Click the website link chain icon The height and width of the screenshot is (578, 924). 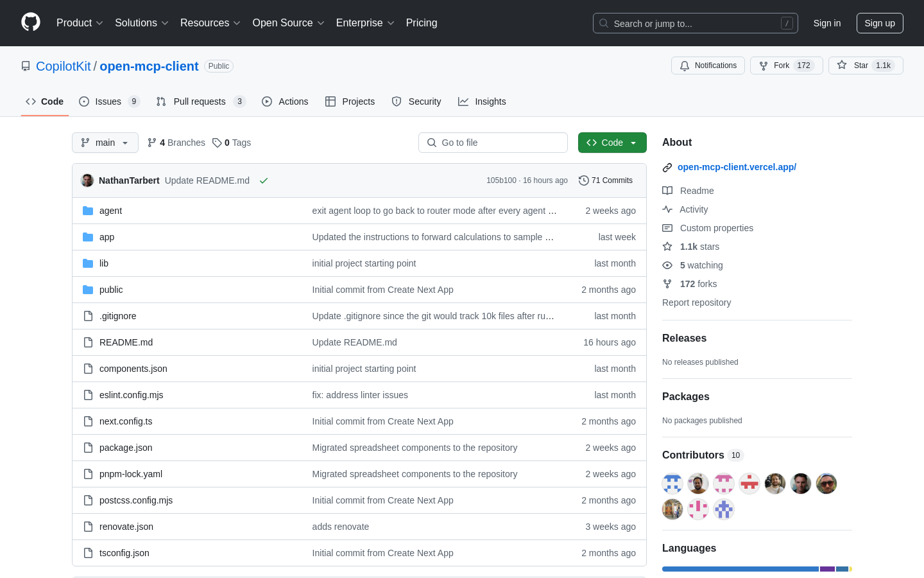point(667,167)
